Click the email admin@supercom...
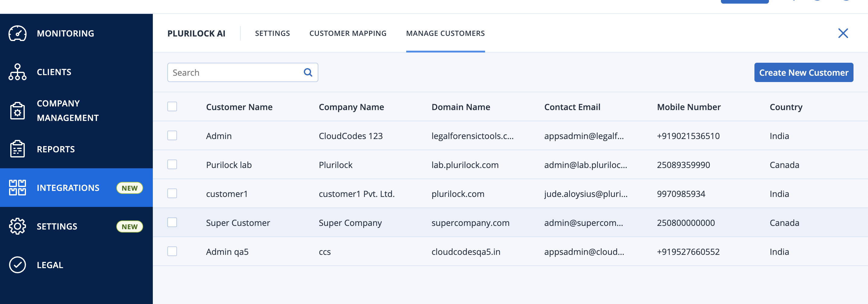The height and width of the screenshot is (304, 868). 583,223
